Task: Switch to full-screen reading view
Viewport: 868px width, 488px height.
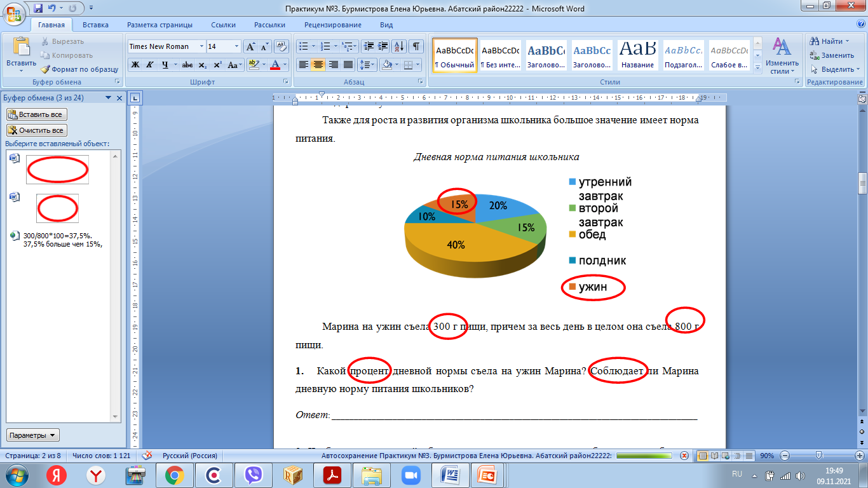Action: pos(714,456)
